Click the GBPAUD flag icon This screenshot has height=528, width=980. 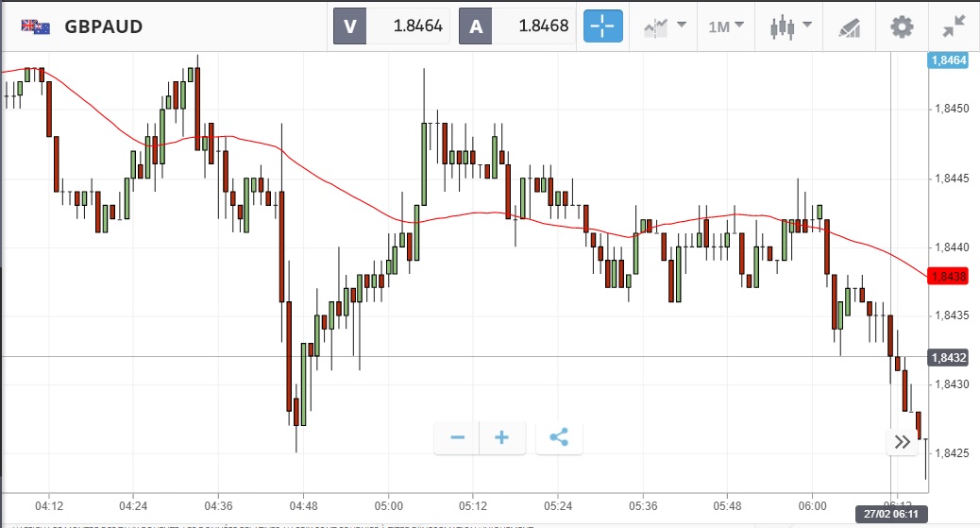[x=36, y=26]
